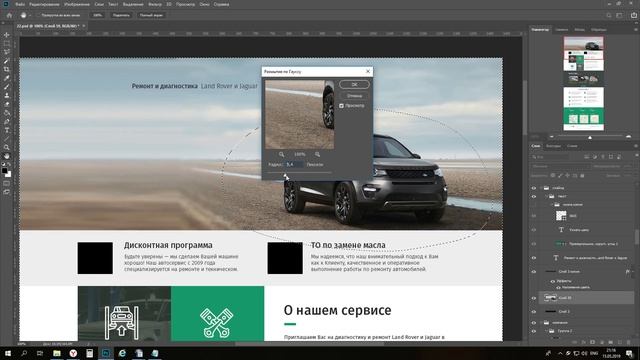The height and width of the screenshot is (360, 640).
Task: Hide the selected Слой 10 layer
Action: click(533, 298)
